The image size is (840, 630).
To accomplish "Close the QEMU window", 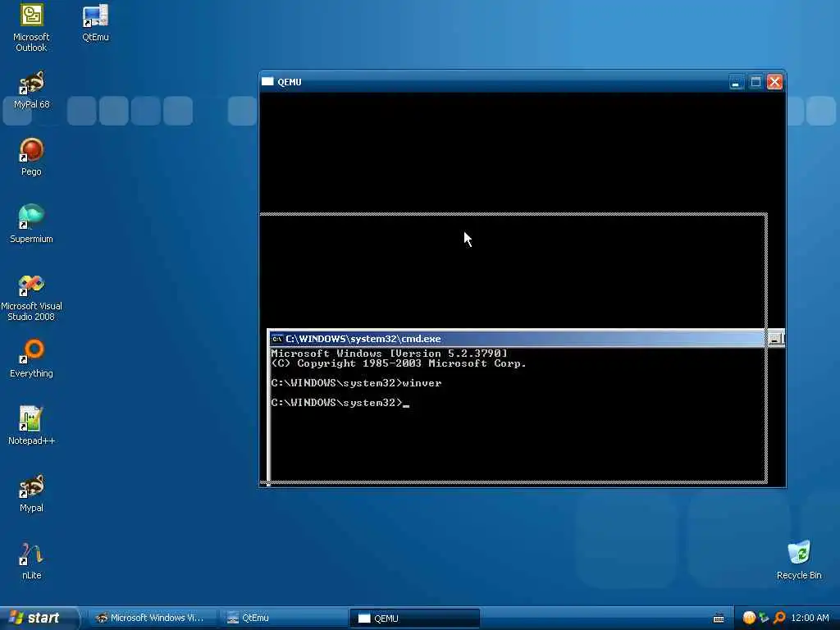I will tap(774, 82).
